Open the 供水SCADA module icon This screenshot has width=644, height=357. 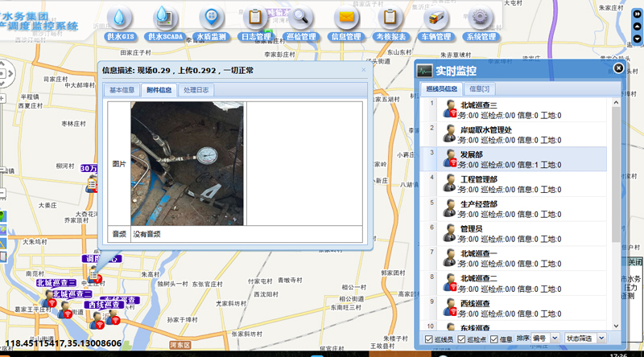pos(166,18)
